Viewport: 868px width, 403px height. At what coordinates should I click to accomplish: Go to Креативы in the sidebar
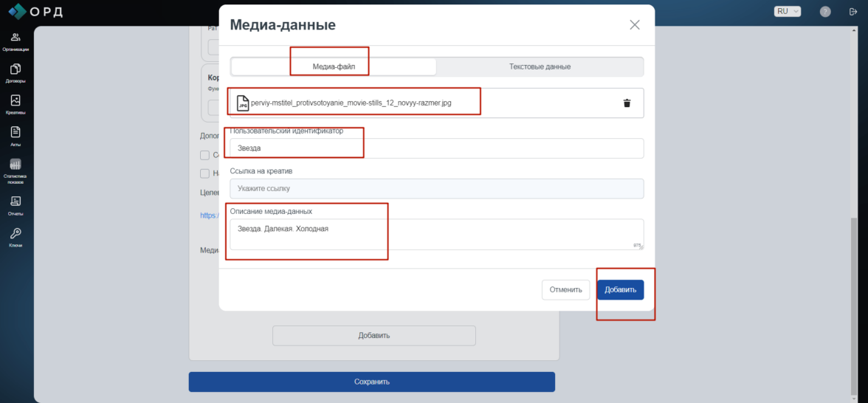15,105
